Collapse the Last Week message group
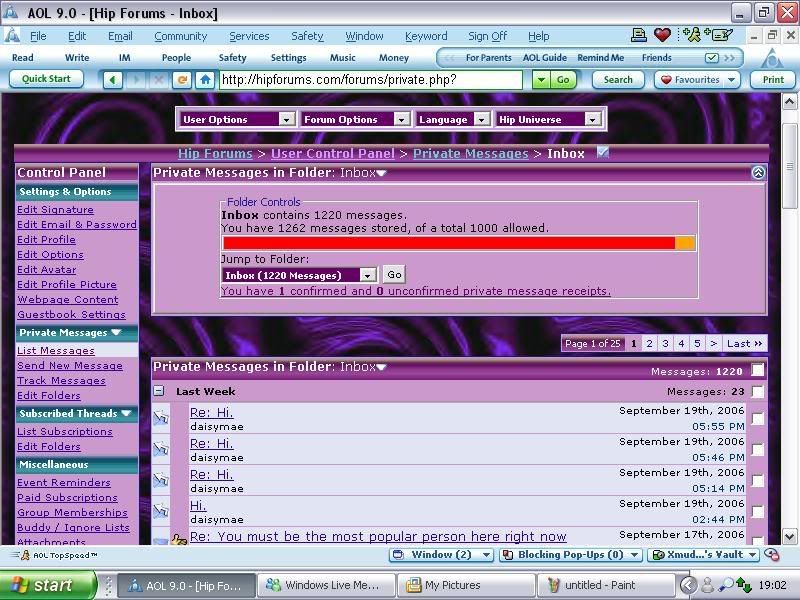 [x=159, y=392]
